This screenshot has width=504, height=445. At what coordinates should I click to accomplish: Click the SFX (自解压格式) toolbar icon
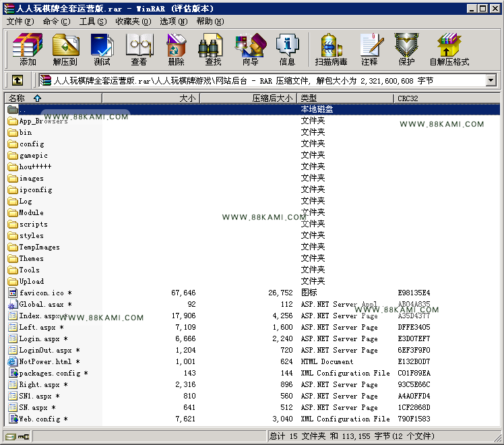(x=449, y=49)
